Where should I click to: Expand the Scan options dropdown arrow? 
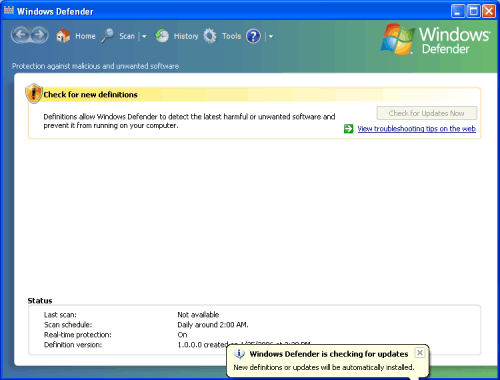coord(144,36)
